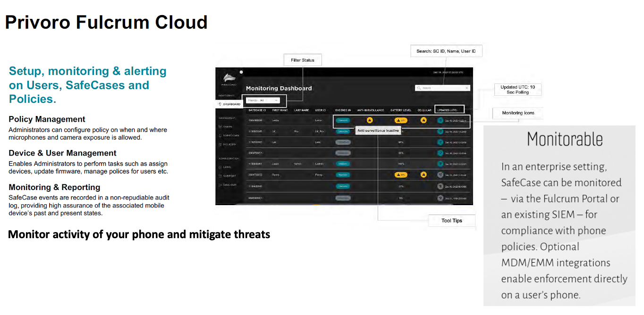Click the cellular warning icon in Penny's row

[424, 174]
